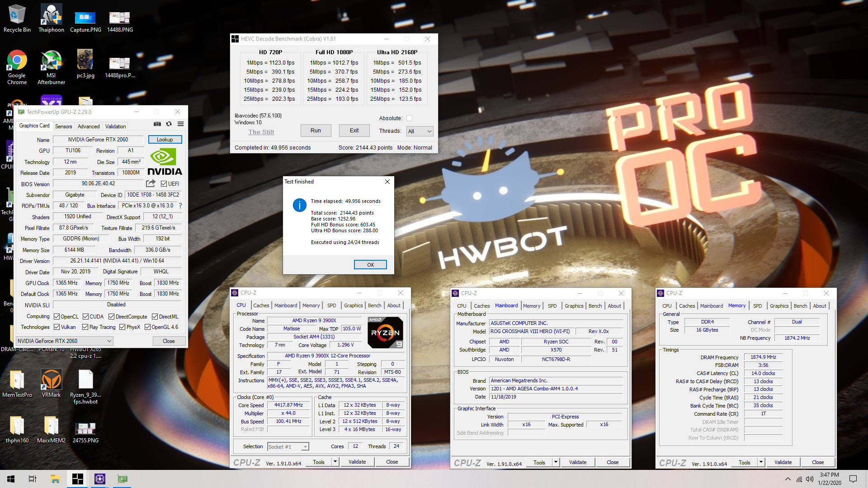Image resolution: width=868 pixels, height=488 pixels.
Task: Expand Tools arrow in CPU-Z CPU window
Action: pyautogui.click(x=335, y=462)
